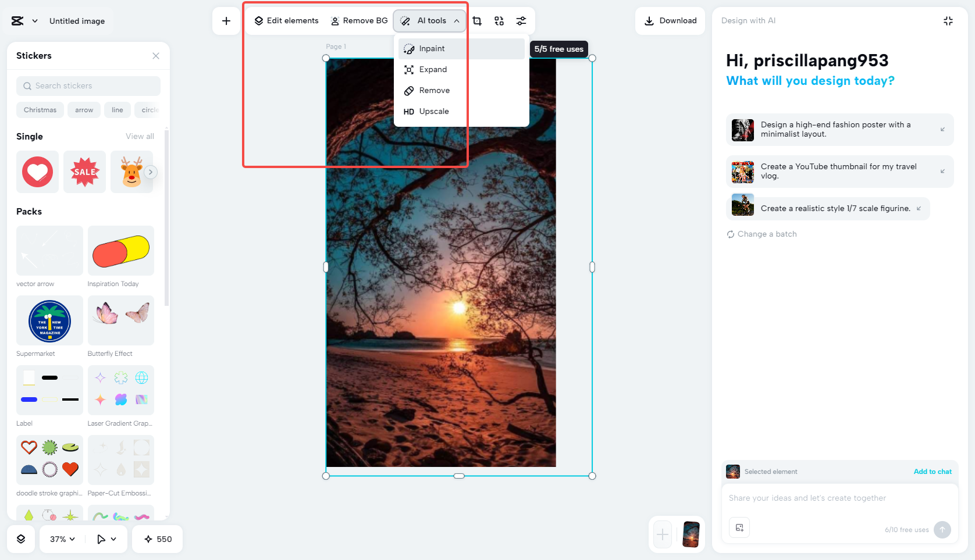Open the 37% zoom level dropdown
This screenshot has height=560, width=975.
click(x=61, y=539)
